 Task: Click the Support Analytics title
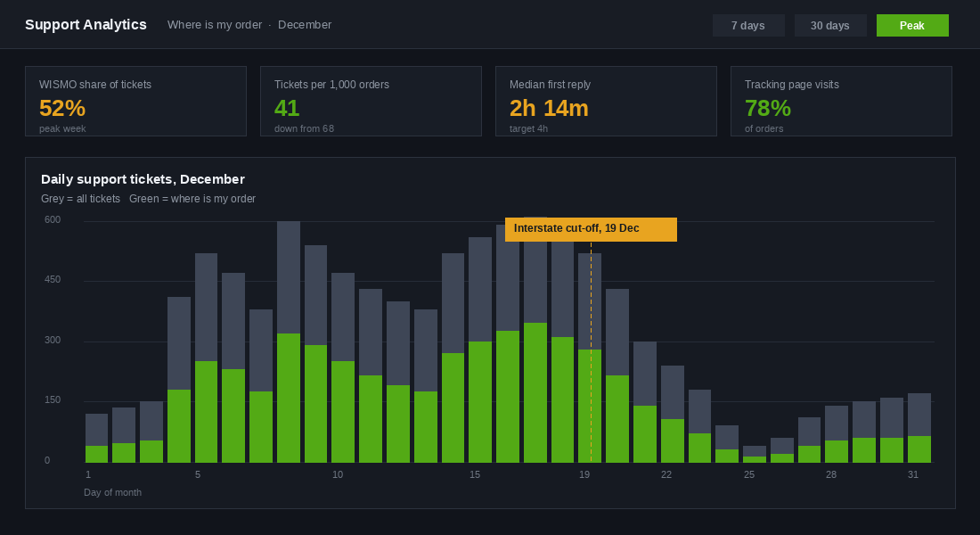click(86, 24)
